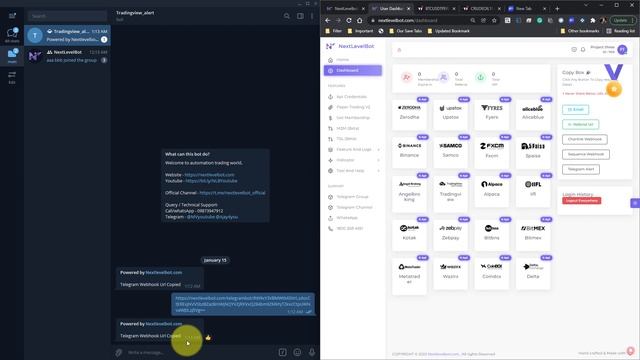Open a new browser tab plus
The image size is (640, 360).
pyautogui.click(x=557, y=9)
